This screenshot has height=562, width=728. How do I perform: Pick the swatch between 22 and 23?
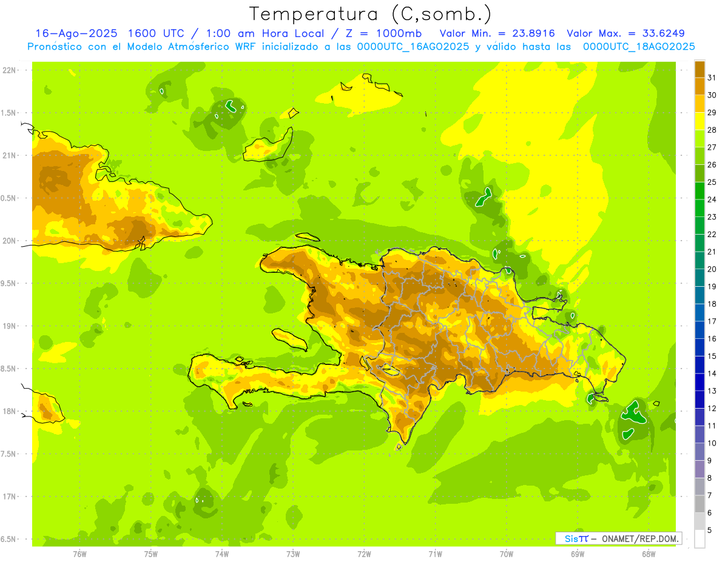point(700,226)
